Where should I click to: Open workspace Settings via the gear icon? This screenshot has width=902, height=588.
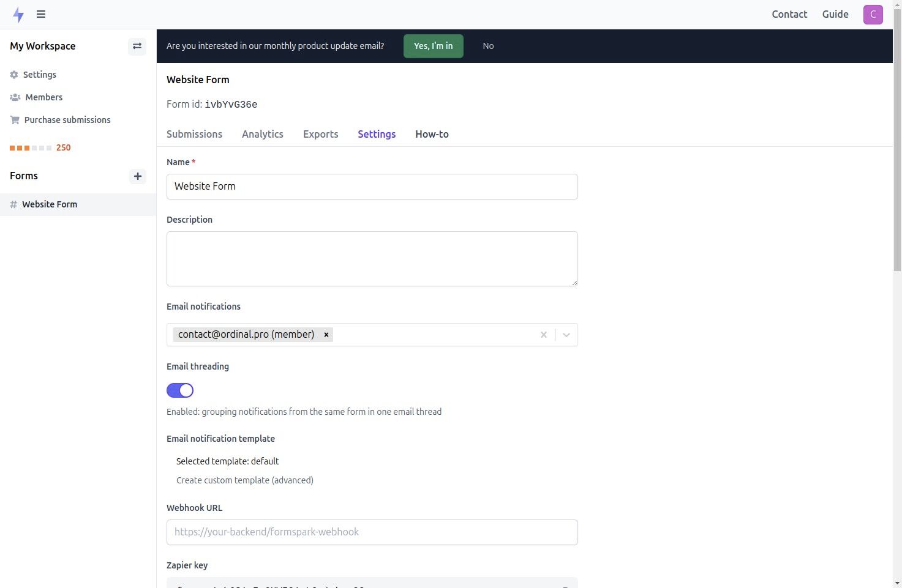tap(13, 74)
